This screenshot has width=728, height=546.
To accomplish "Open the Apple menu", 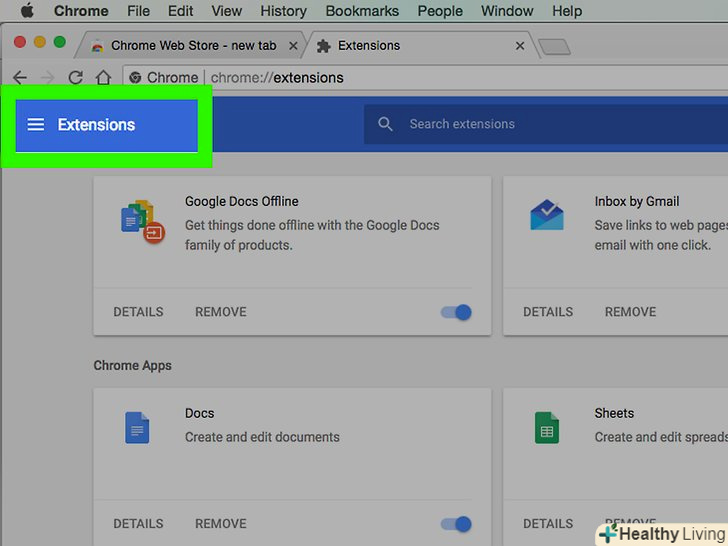I will point(27,11).
